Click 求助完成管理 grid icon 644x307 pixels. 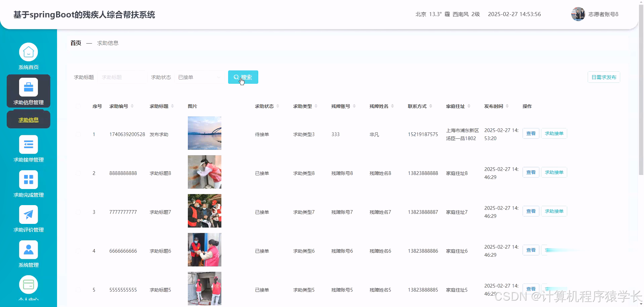coord(29,179)
